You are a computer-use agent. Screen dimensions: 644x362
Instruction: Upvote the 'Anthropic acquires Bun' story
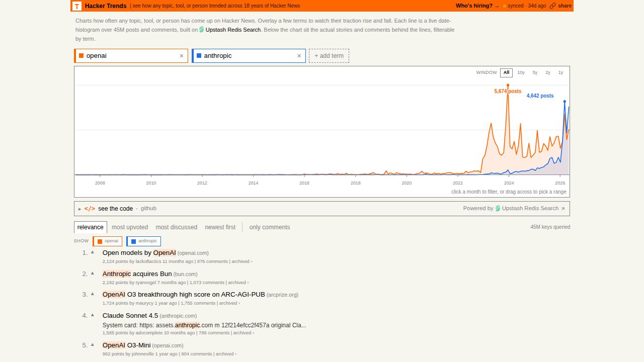click(x=93, y=274)
